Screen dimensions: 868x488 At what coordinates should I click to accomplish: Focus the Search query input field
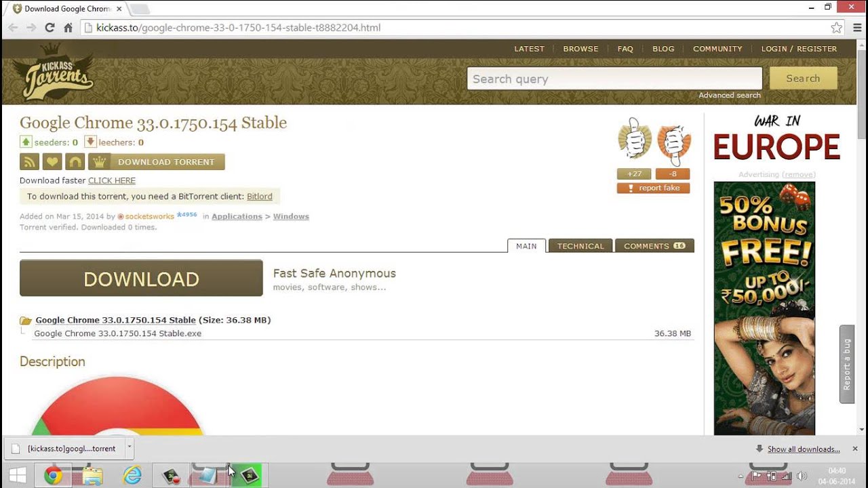click(614, 79)
